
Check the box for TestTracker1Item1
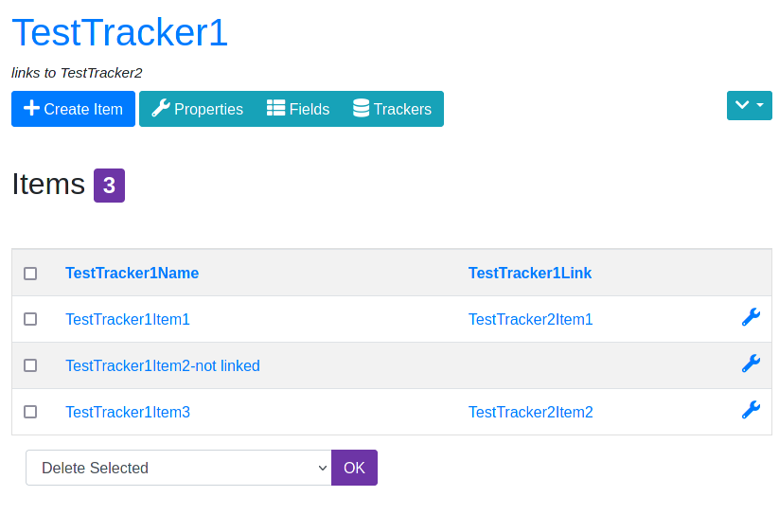point(30,319)
